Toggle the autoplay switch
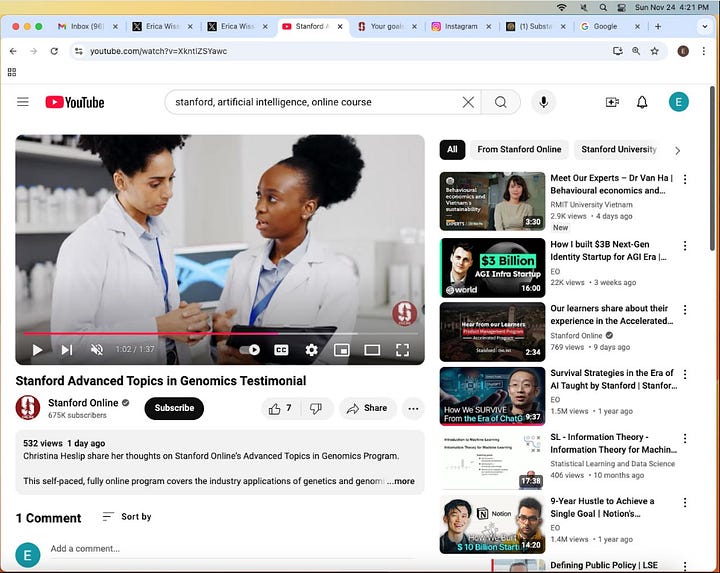 250,350
